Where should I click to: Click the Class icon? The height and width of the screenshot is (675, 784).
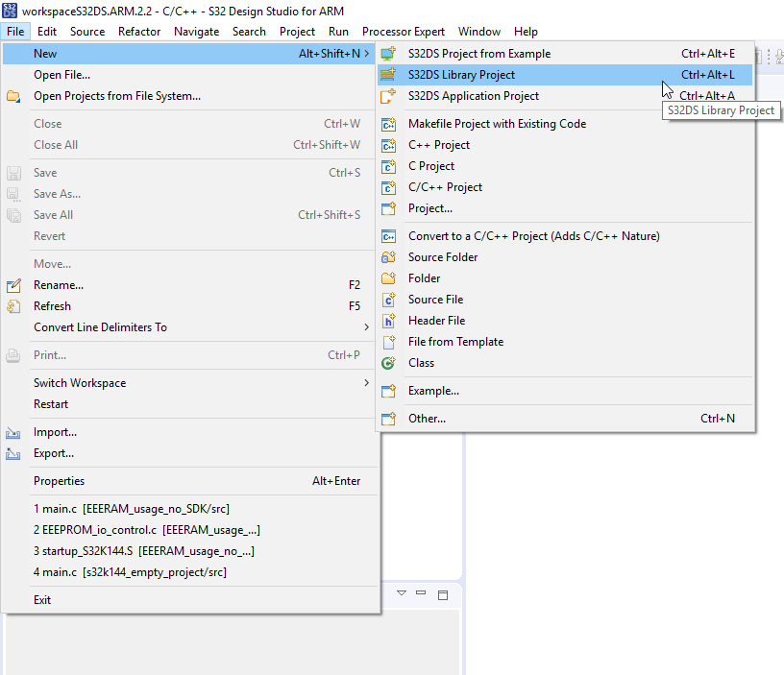click(388, 363)
